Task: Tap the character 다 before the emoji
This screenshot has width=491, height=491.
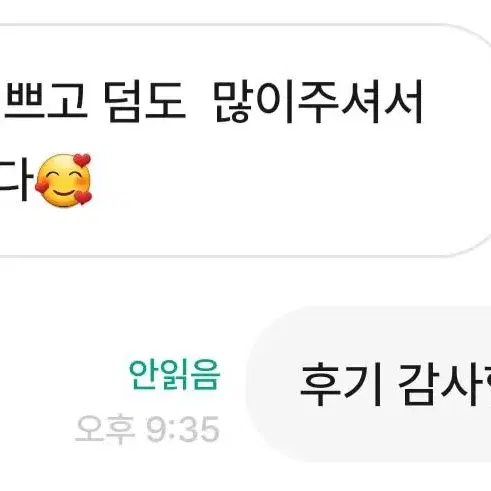Action: [15, 182]
